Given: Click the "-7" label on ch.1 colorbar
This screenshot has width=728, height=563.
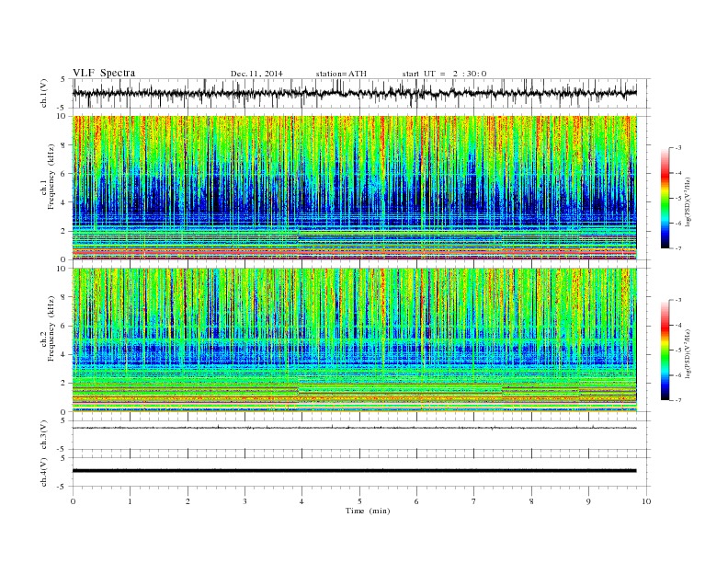Looking at the screenshot, I should (x=678, y=248).
